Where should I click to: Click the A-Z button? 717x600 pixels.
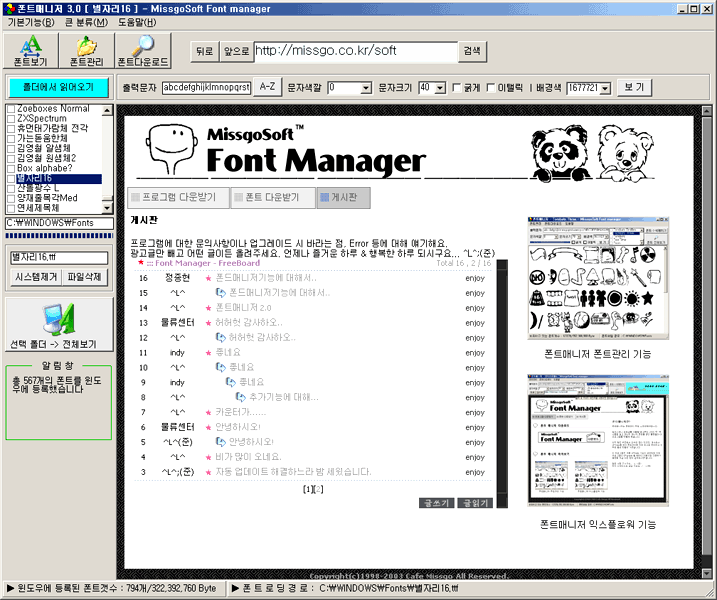pos(267,87)
